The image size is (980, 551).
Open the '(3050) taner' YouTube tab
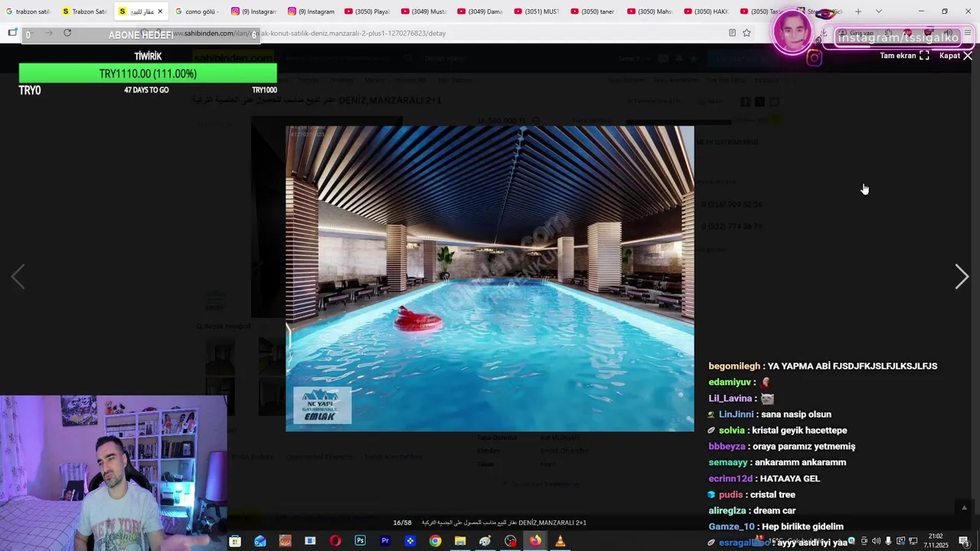pyautogui.click(x=593, y=11)
